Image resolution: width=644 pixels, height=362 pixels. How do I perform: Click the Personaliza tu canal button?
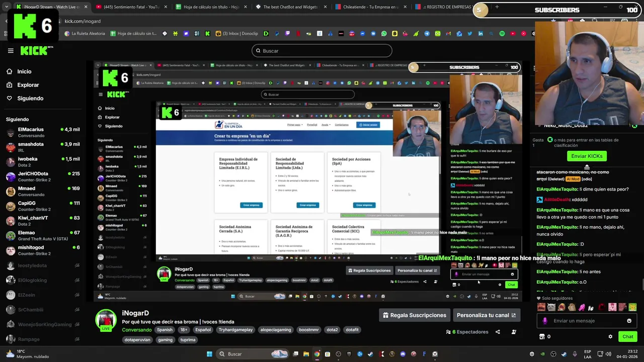486,315
